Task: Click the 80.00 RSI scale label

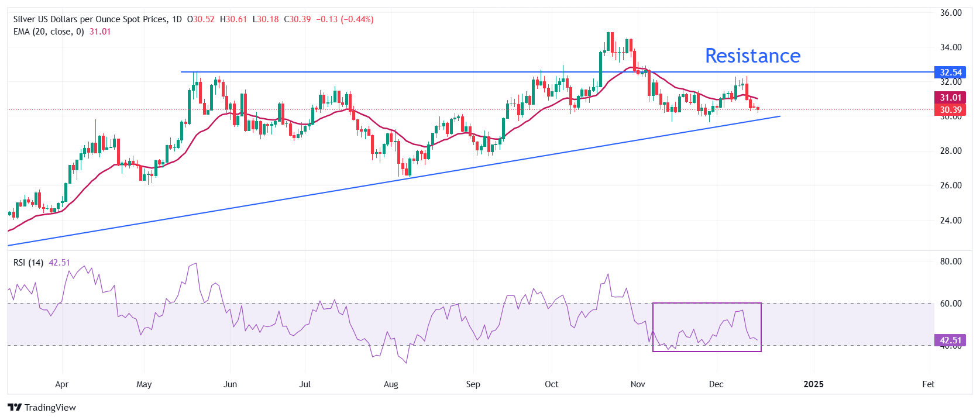Action: click(951, 261)
